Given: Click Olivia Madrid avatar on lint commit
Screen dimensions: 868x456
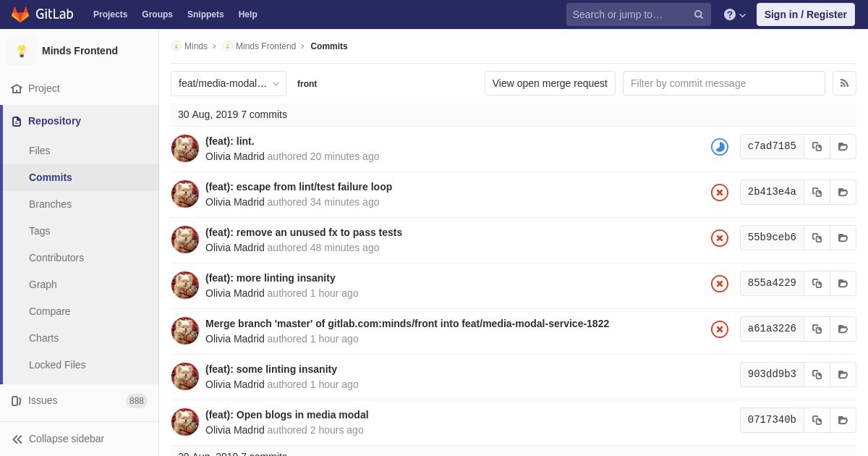Looking at the screenshot, I should [185, 148].
